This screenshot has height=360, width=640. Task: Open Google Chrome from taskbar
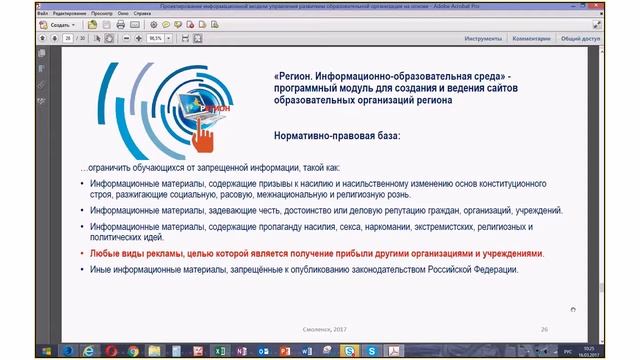(133, 351)
